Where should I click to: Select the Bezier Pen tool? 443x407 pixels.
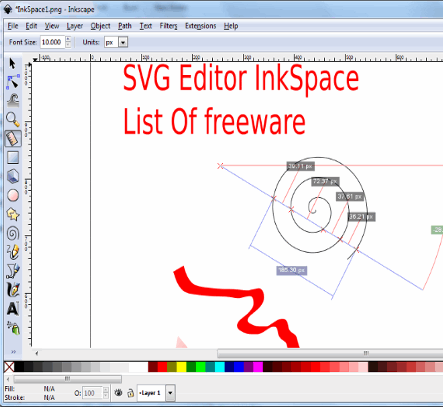13,271
